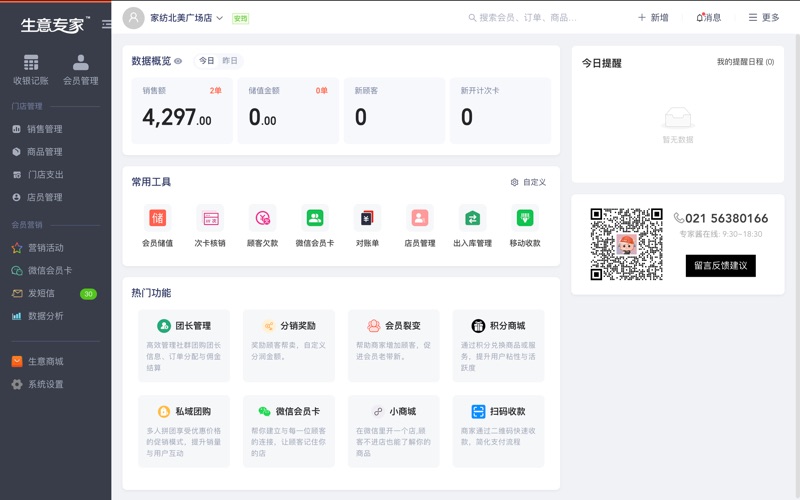
Task: Click the 新顾客 count card
Action: [x=394, y=110]
